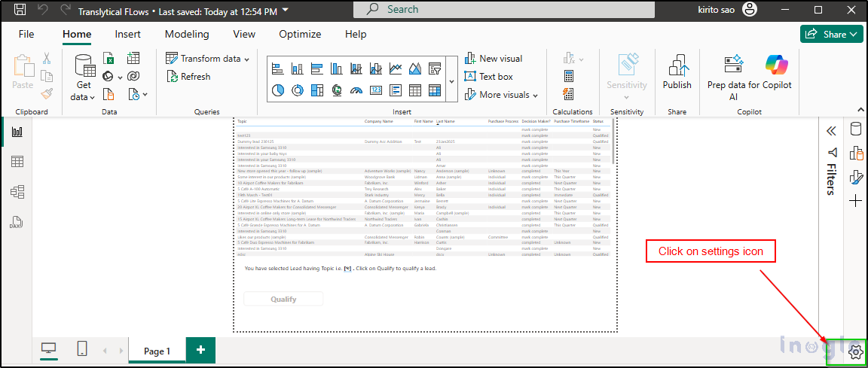Insert a stacked bar chart visual

pos(278,68)
